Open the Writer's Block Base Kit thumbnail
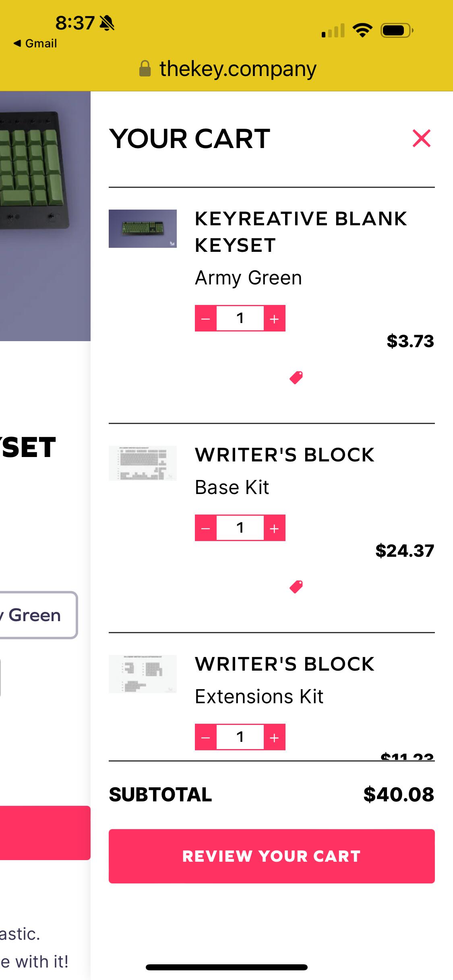Viewport: 453px width, 980px height. click(143, 463)
